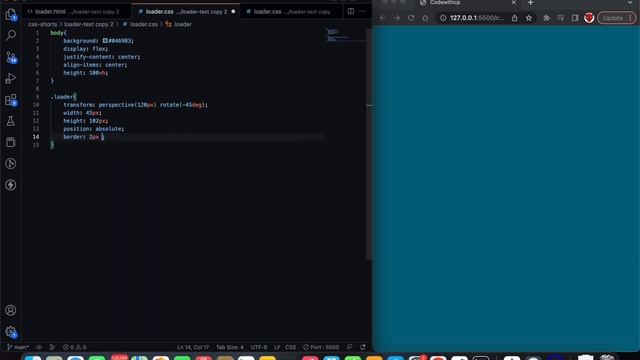The width and height of the screenshot is (640, 360).
Task: Change LF end of line sequence
Action: pos(277,347)
